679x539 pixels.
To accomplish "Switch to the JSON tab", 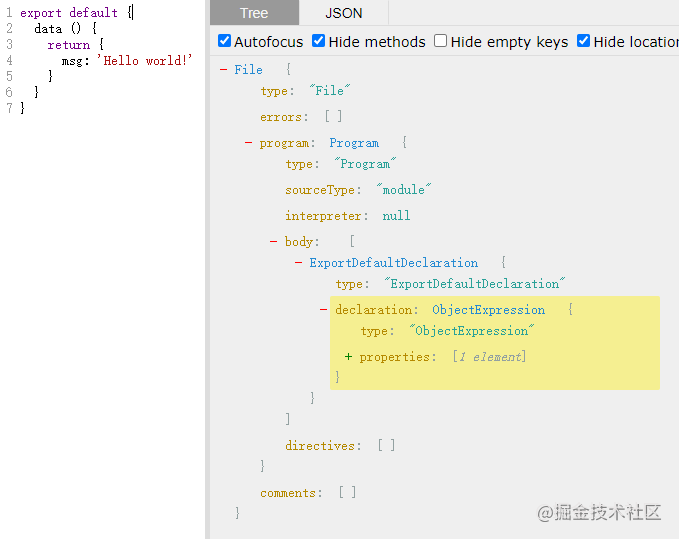I will (x=344, y=13).
